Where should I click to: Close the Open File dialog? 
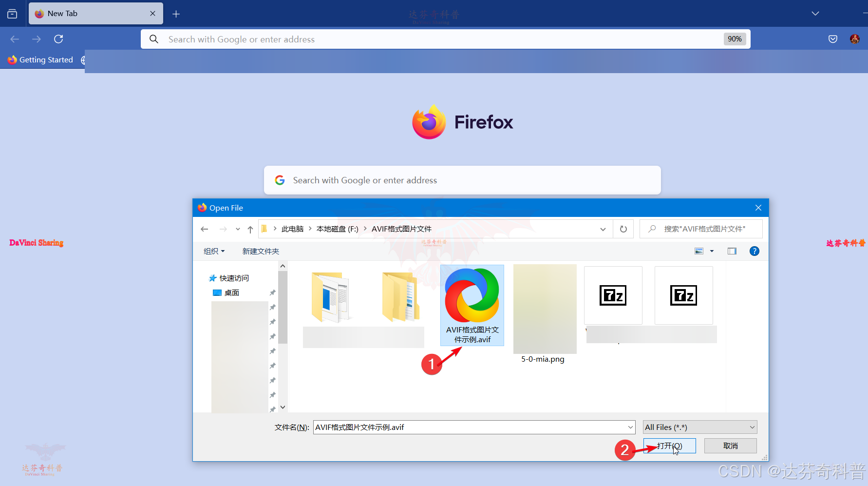coord(758,208)
